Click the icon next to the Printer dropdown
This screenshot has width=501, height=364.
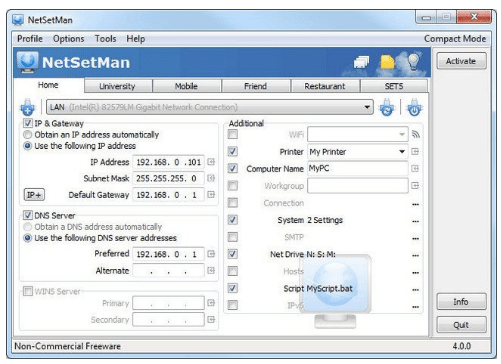[415, 152]
